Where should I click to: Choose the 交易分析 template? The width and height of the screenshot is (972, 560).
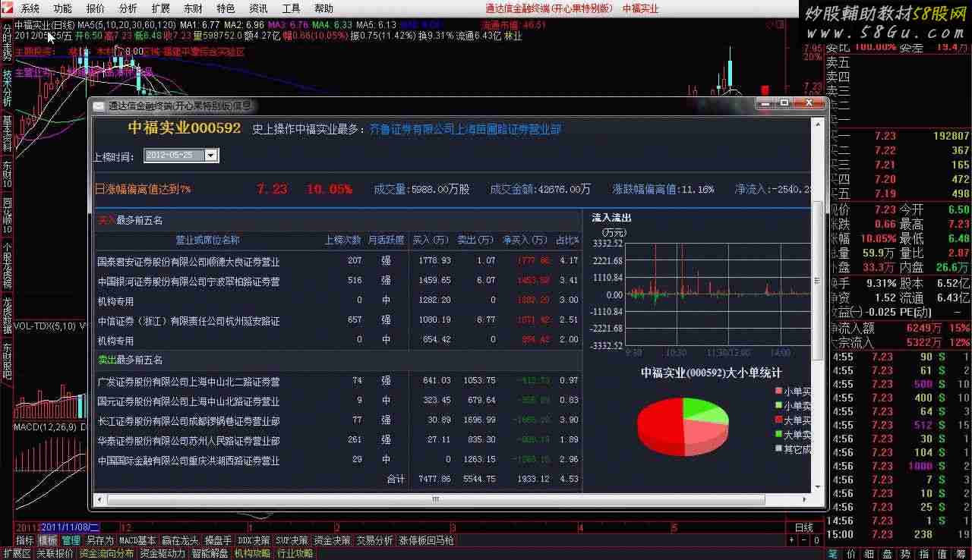coord(375,540)
